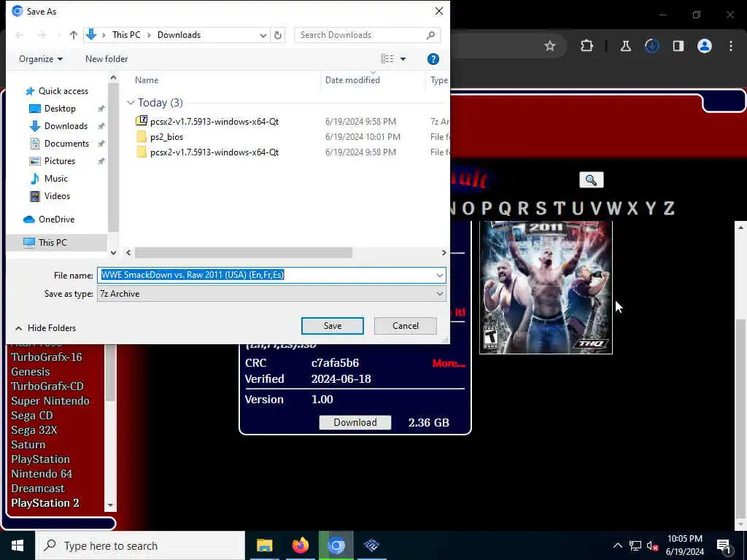The height and width of the screenshot is (560, 747).
Task: Click the search magnifier in Search Downloads
Action: click(430, 35)
